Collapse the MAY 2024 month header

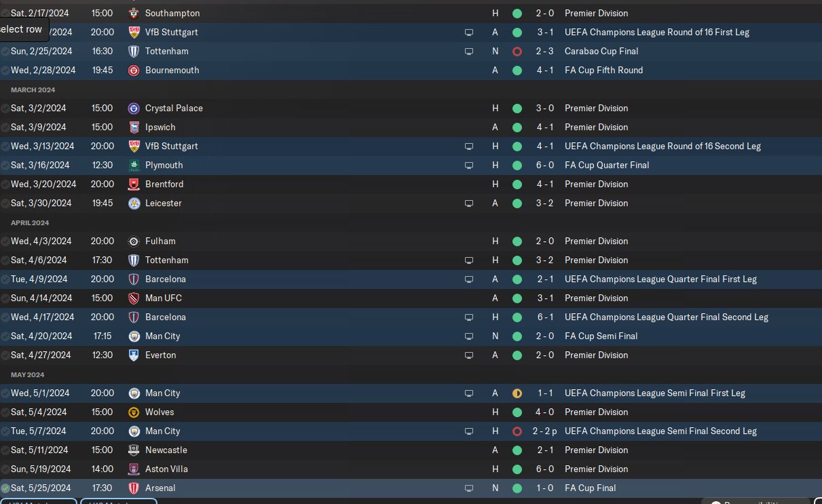click(28, 374)
